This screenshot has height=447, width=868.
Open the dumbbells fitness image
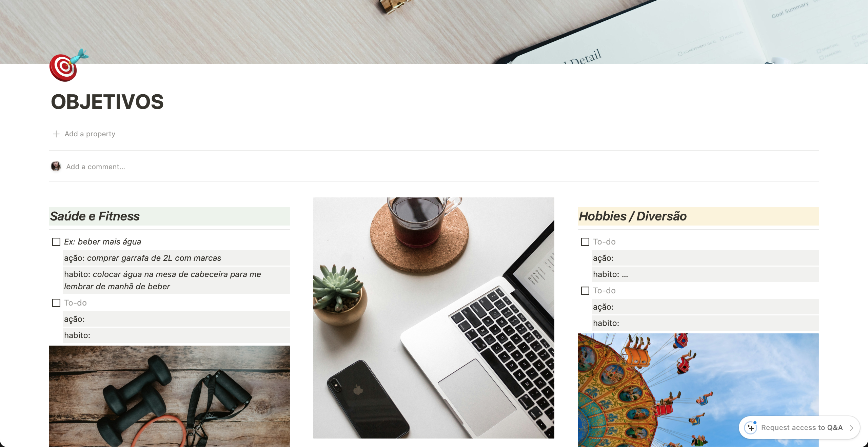point(169,396)
